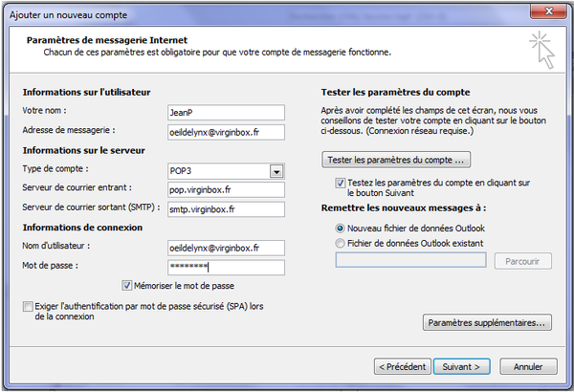
Task: Click the Serveur de courrier entrant field
Action: (224, 189)
